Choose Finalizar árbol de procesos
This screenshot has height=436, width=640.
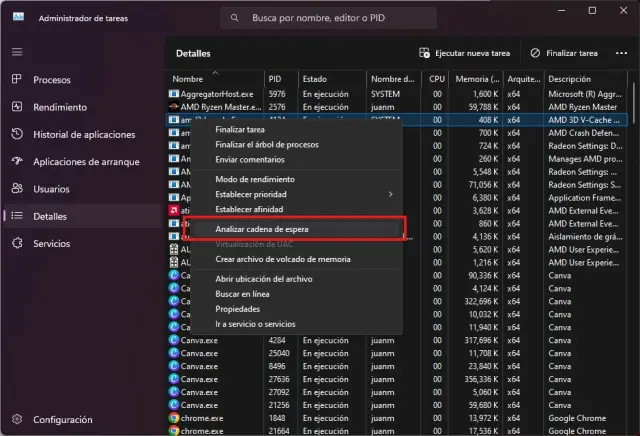267,144
